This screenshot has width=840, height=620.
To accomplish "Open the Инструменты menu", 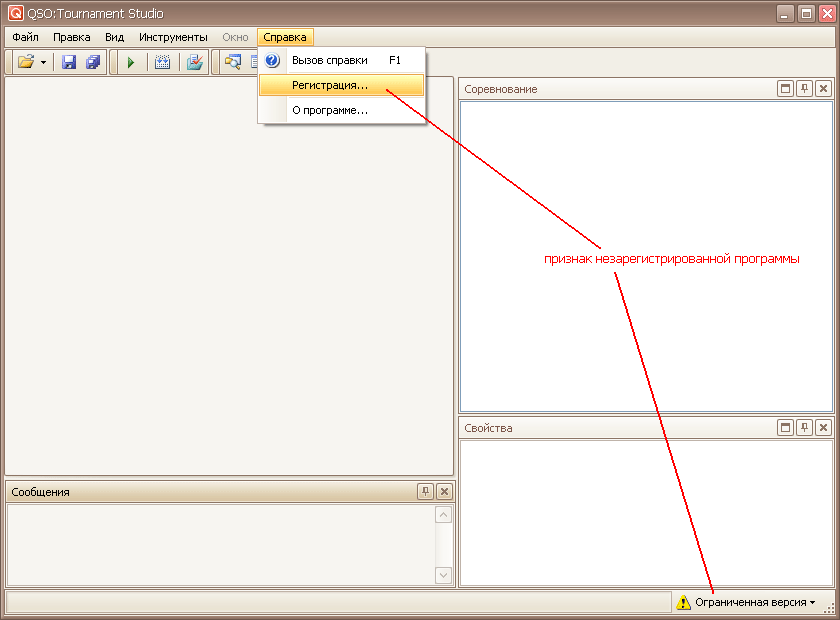I will click(x=173, y=37).
